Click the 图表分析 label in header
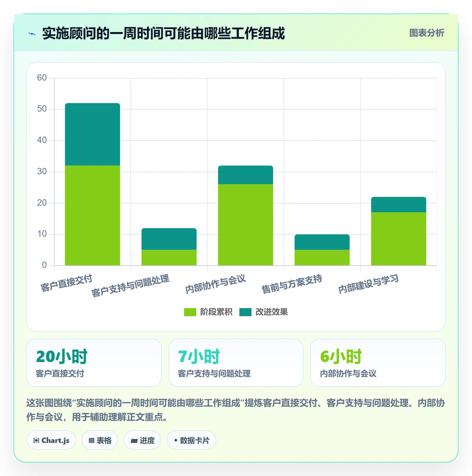Viewport: 472px width, 476px height. 426,33
